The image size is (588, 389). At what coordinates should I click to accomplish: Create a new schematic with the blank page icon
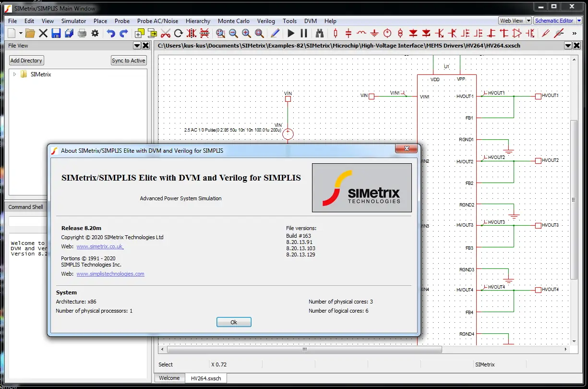pyautogui.click(x=12, y=33)
